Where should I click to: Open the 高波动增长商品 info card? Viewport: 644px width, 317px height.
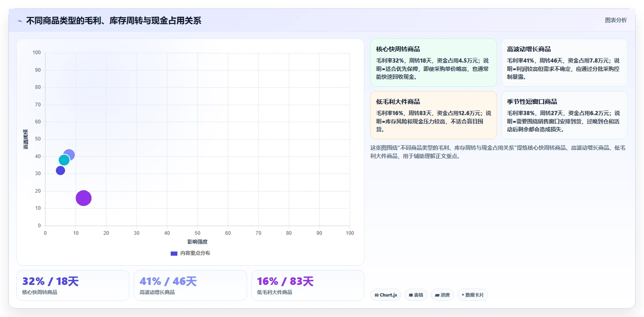click(x=564, y=63)
